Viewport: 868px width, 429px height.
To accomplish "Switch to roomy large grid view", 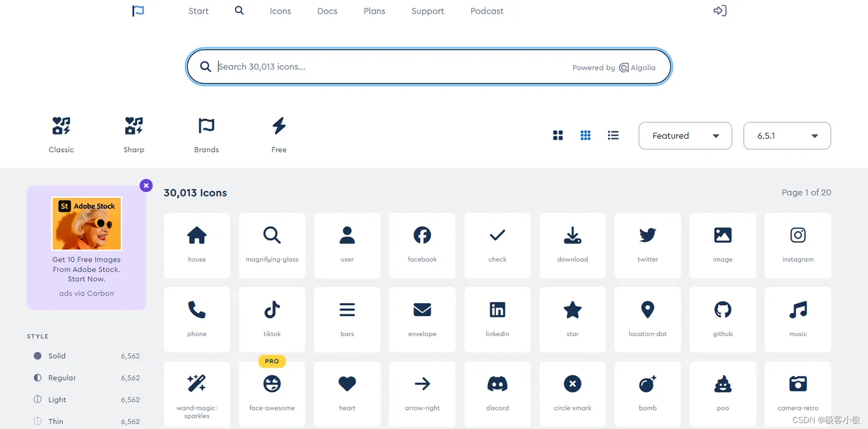I will [558, 135].
